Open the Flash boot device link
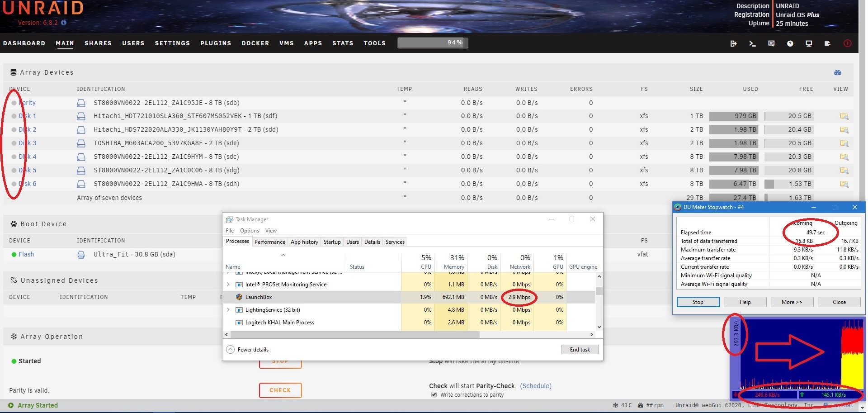Screen dimensions: 868x413 click(x=26, y=255)
